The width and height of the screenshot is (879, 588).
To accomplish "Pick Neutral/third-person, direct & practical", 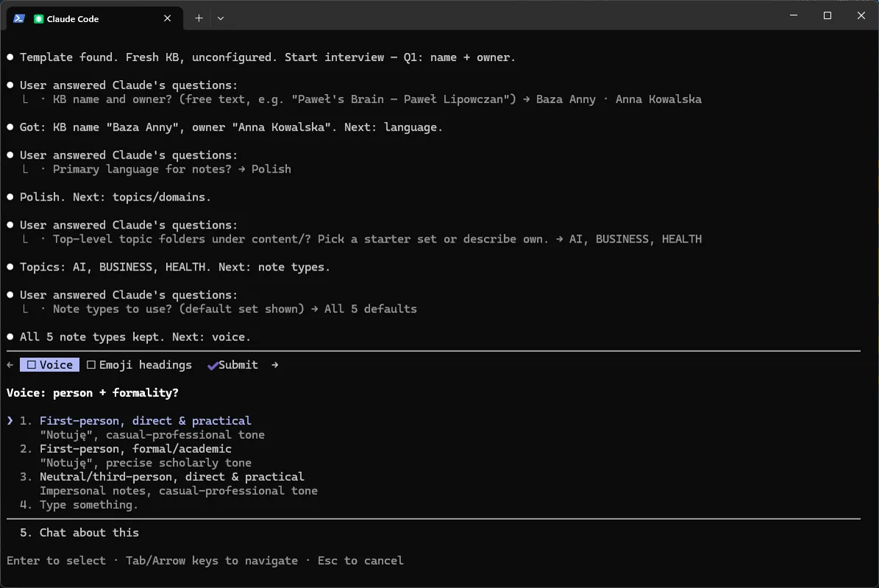I will [171, 477].
